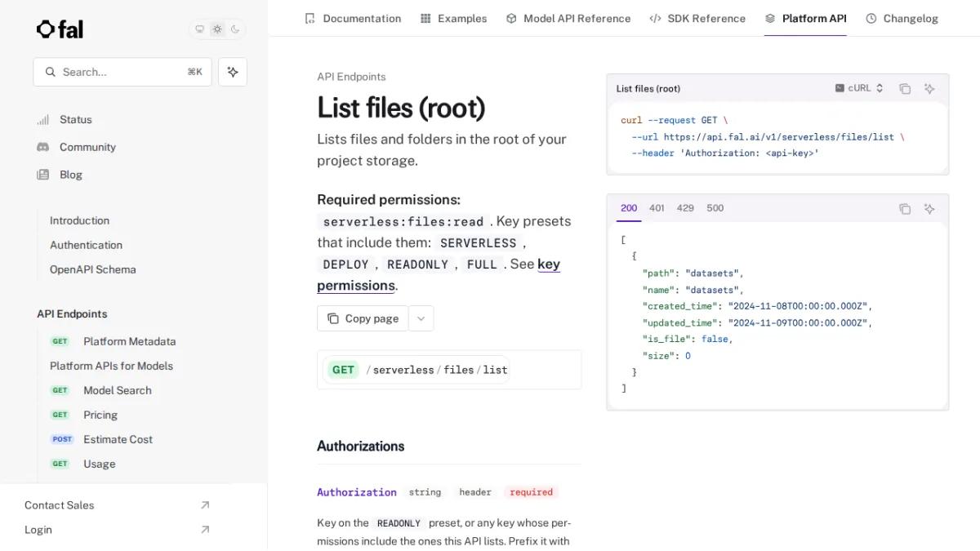
Task: Click the Authorizations heading
Action: click(x=361, y=446)
